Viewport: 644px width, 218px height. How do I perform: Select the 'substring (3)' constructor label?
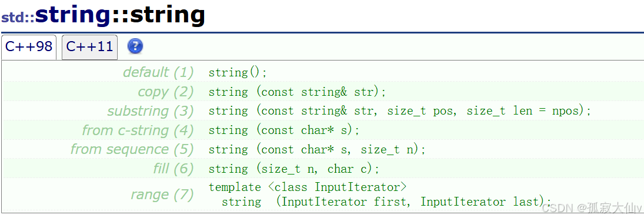[x=151, y=111]
